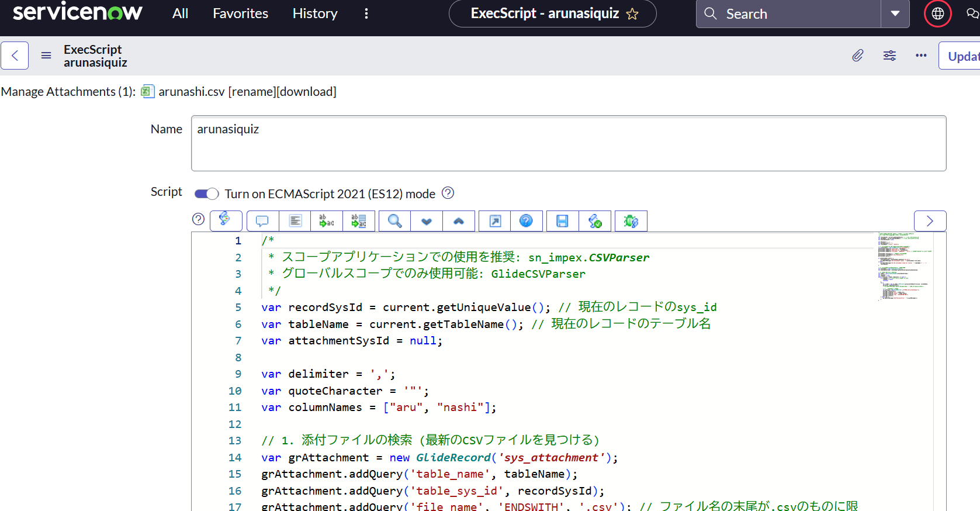This screenshot has width=980, height=511.
Task: Click the Replace All icon
Action: (x=359, y=221)
